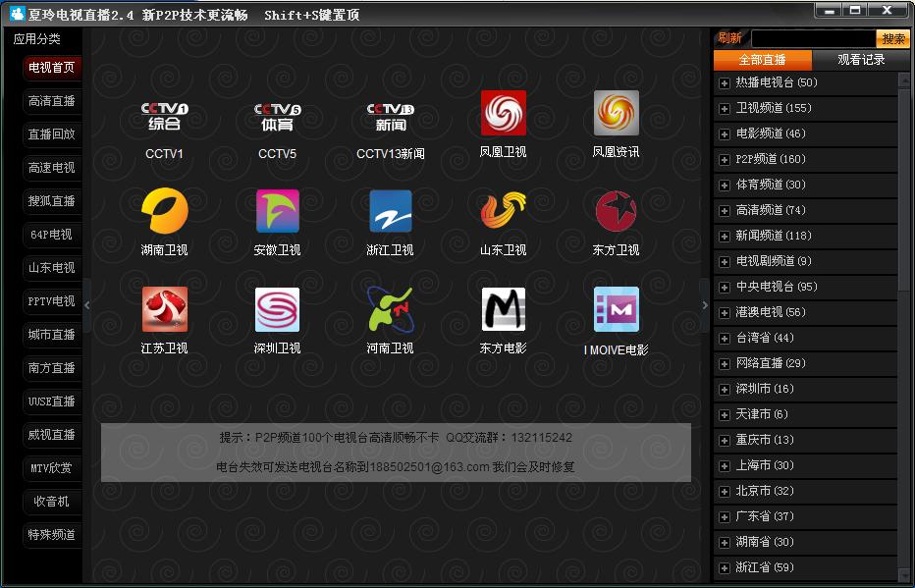Open MTV欣赏 sidebar category

coord(52,468)
